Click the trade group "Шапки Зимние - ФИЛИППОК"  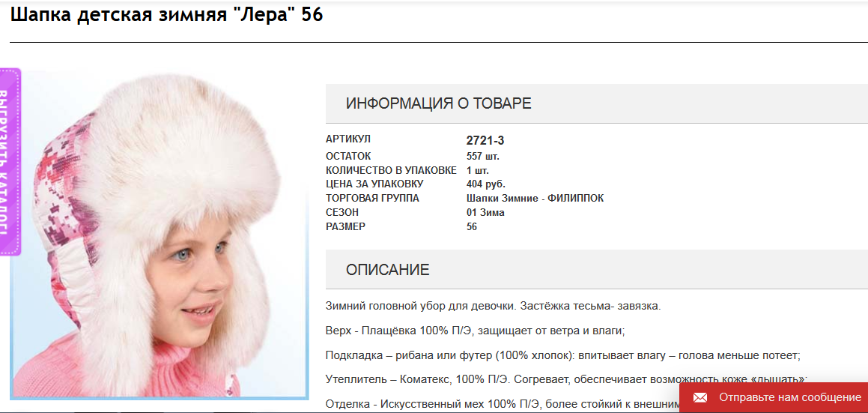pos(535,198)
